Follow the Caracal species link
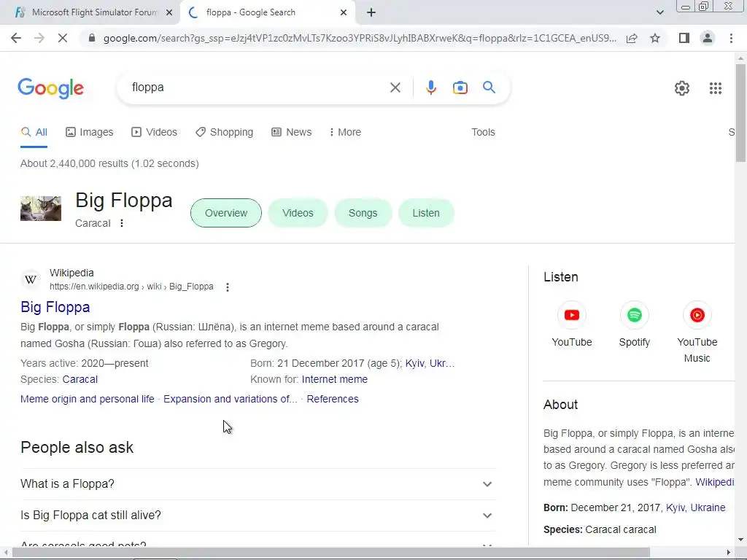Image resolution: width=747 pixels, height=560 pixels. pyautogui.click(x=80, y=379)
